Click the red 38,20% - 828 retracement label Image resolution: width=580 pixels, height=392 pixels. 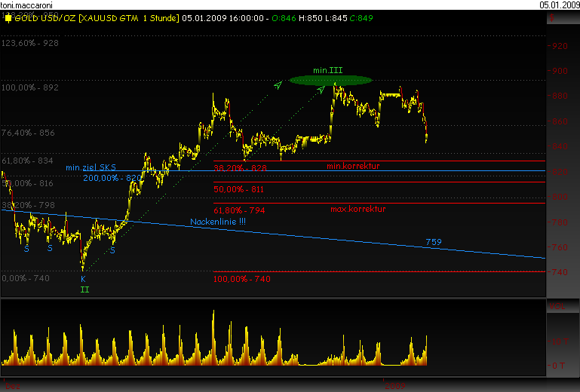240,168
